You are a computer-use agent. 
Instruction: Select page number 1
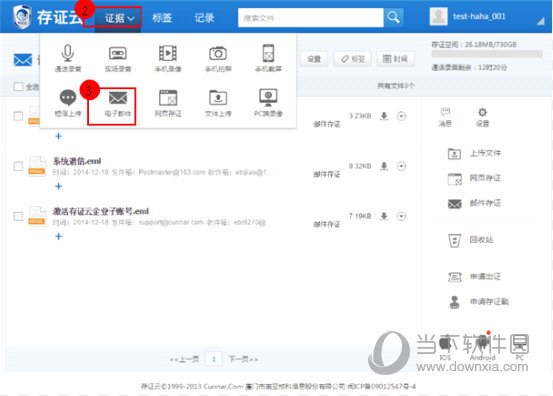(x=213, y=359)
